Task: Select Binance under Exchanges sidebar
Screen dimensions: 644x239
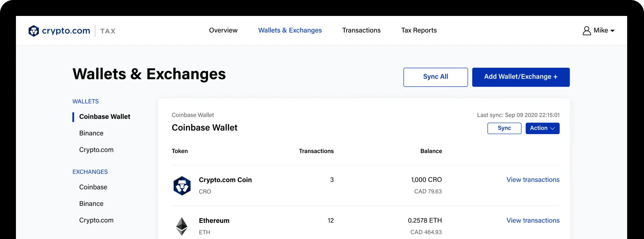Action: tap(91, 203)
